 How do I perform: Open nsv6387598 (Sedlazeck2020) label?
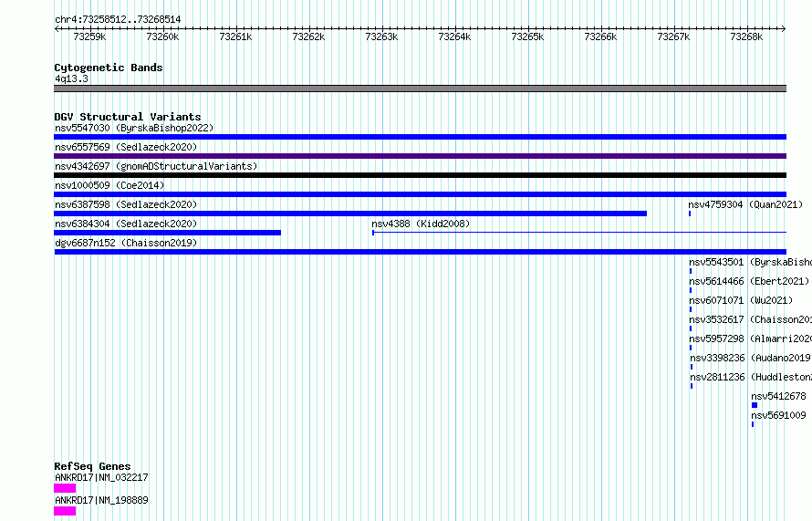[x=126, y=204]
